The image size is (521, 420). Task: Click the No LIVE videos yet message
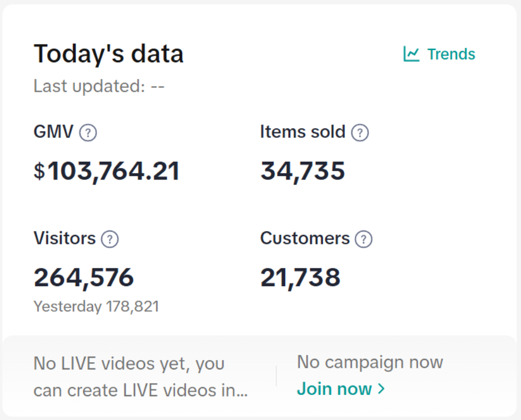pos(140,377)
